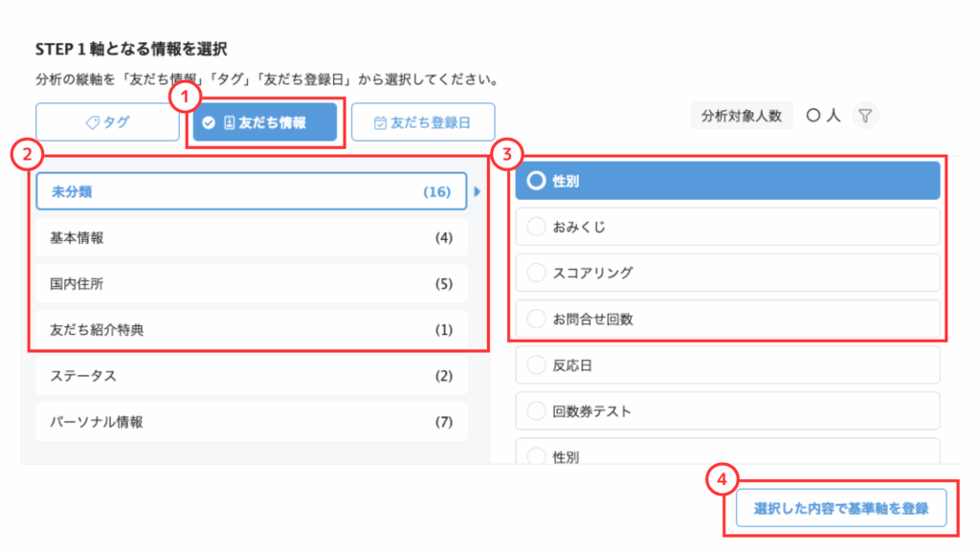Choose the 回数券テスト radio option
This screenshot has width=980, height=551.
pos(536,411)
